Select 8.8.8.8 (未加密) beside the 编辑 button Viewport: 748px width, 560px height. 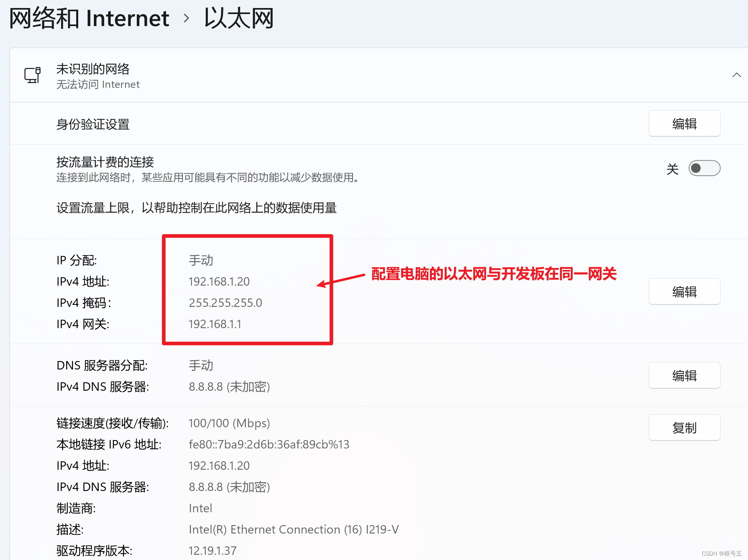(x=229, y=387)
